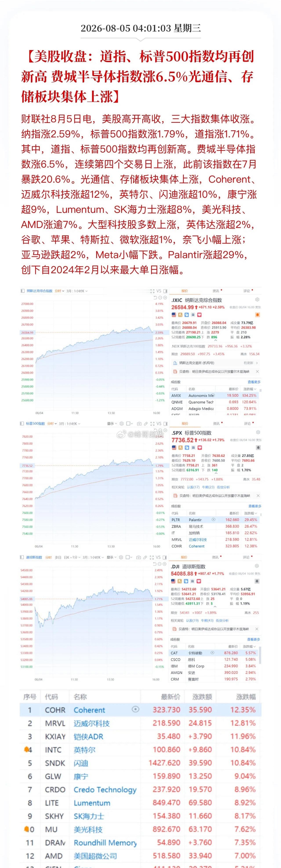
Task: Open 认股(17) link under S&P 500
Action: [x=194, y=487]
